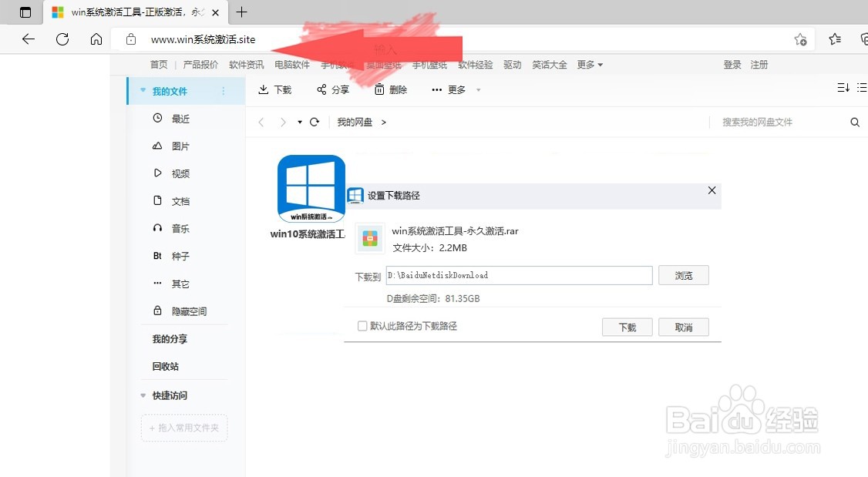Image resolution: width=868 pixels, height=477 pixels.
Task: Click the 下载 button in the dialog
Action: (627, 327)
